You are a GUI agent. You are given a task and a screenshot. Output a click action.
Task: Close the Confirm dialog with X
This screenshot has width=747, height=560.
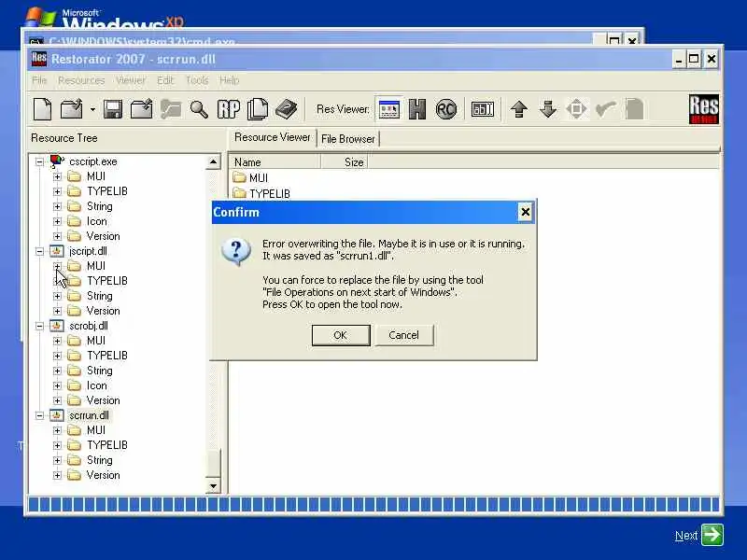(x=525, y=212)
